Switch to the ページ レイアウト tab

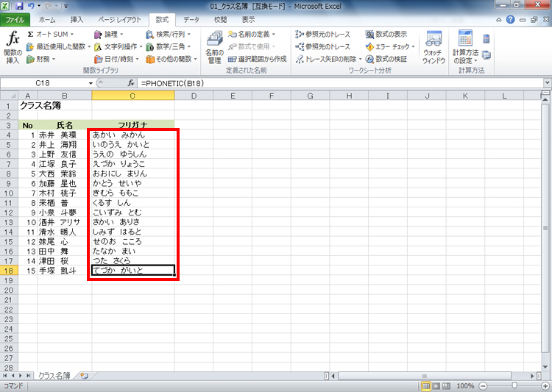(x=119, y=20)
